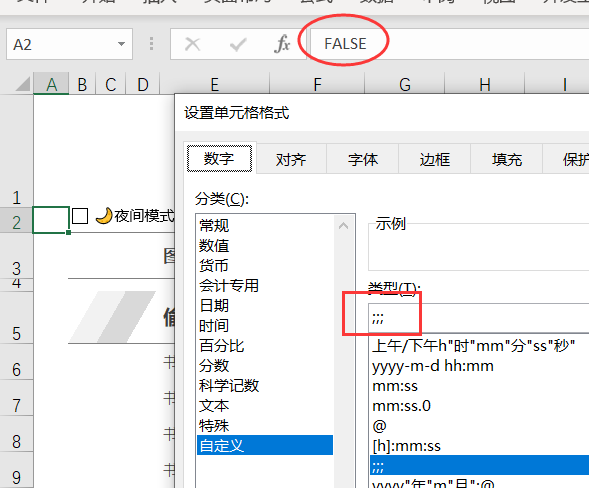This screenshot has width=589, height=488.
Task: Select 自定义 in the category list
Action: click(265, 446)
